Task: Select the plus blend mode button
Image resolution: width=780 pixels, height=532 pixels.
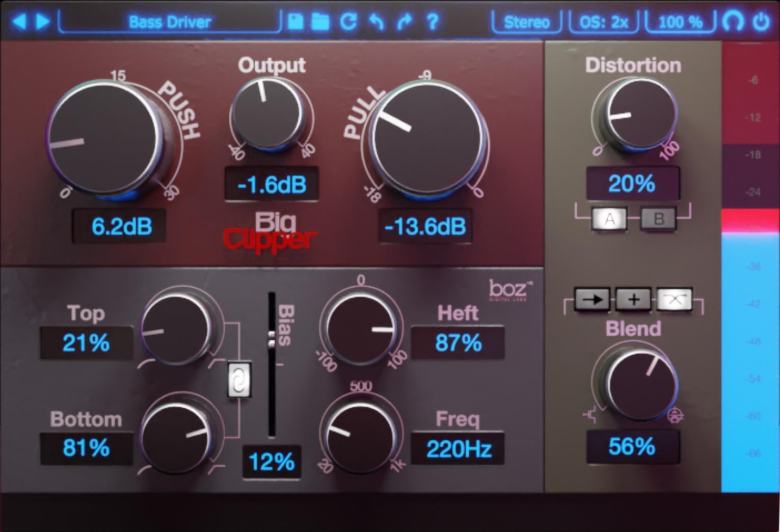Action: click(x=633, y=300)
